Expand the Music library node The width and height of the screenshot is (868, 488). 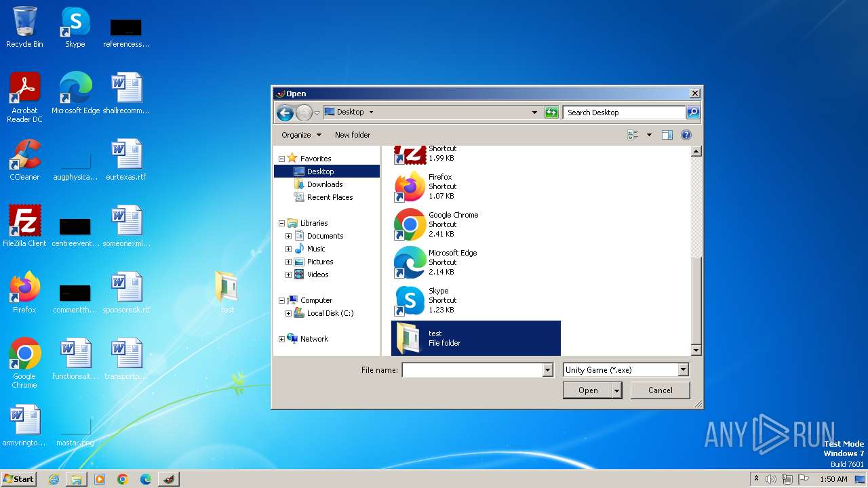[289, 249]
